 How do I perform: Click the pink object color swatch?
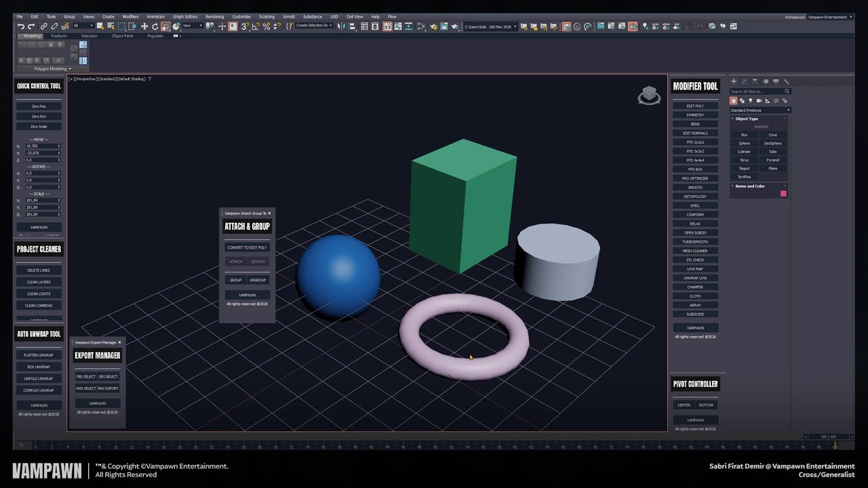[x=783, y=194]
